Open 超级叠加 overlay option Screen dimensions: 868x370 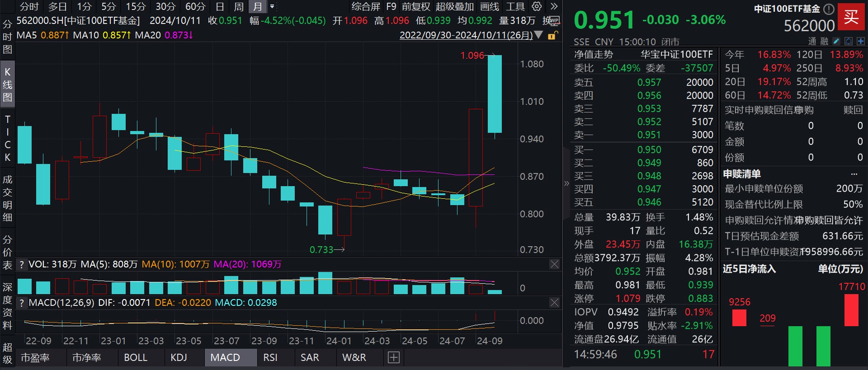tap(455, 7)
